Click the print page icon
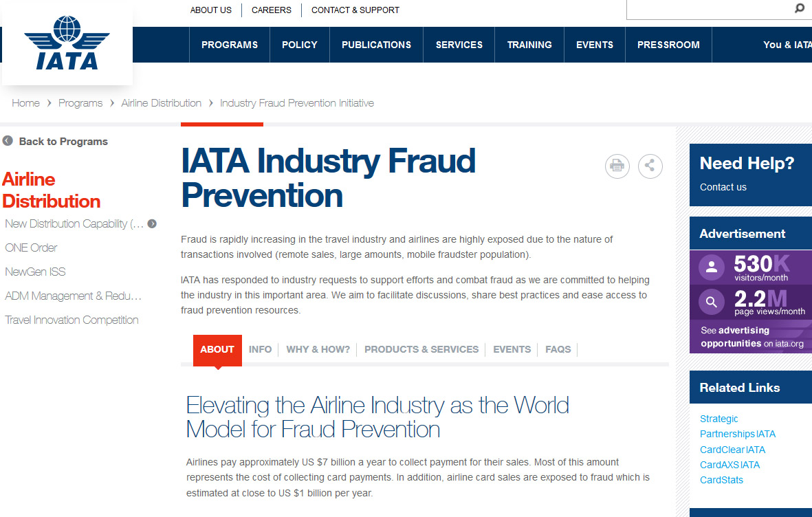 617,166
